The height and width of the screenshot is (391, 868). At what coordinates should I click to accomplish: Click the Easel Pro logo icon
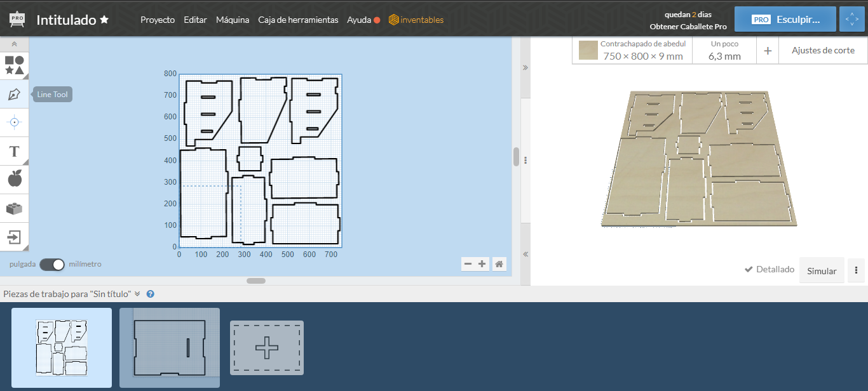click(x=17, y=19)
